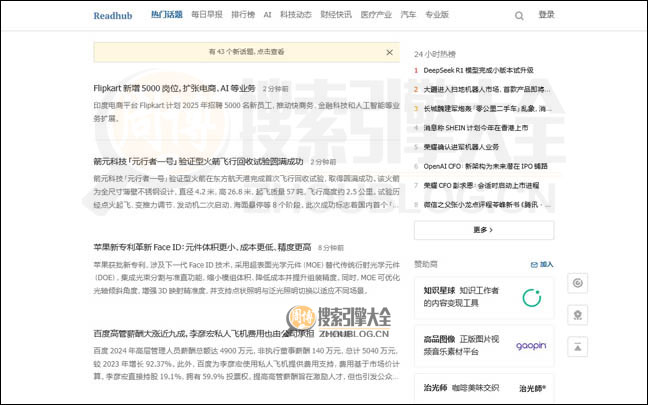This screenshot has height=405, width=648.
Task: Open the 治光师 咖啡美味交织 card text
Action: point(461,388)
